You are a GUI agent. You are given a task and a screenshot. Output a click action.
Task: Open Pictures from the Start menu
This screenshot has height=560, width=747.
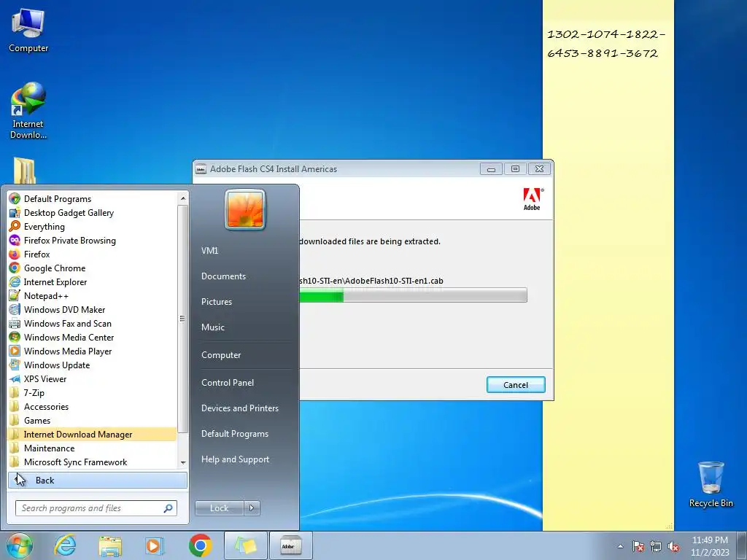click(216, 301)
